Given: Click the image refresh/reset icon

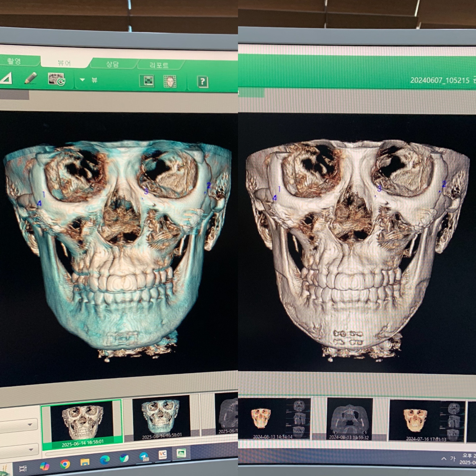Looking at the screenshot, I should coord(57,79).
